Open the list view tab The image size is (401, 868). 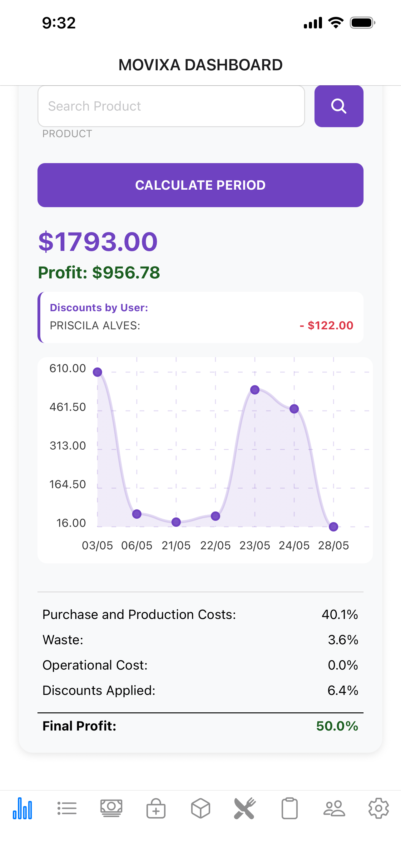pyautogui.click(x=67, y=808)
